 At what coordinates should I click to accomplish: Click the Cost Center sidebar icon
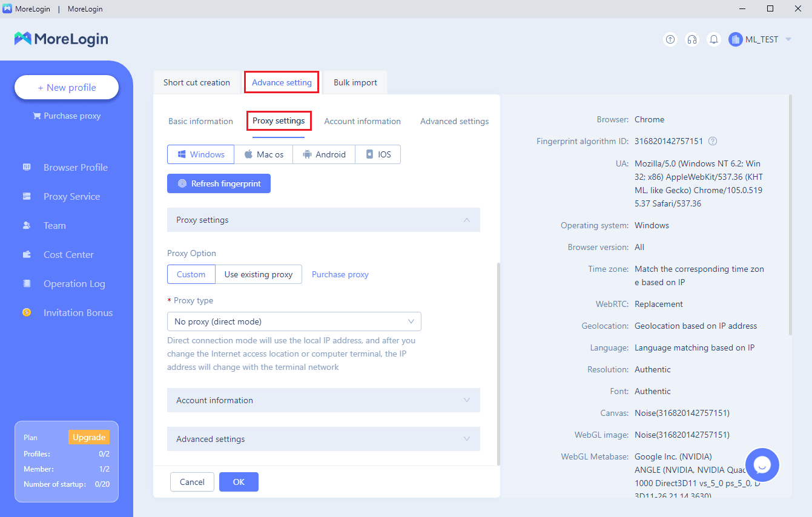click(27, 254)
